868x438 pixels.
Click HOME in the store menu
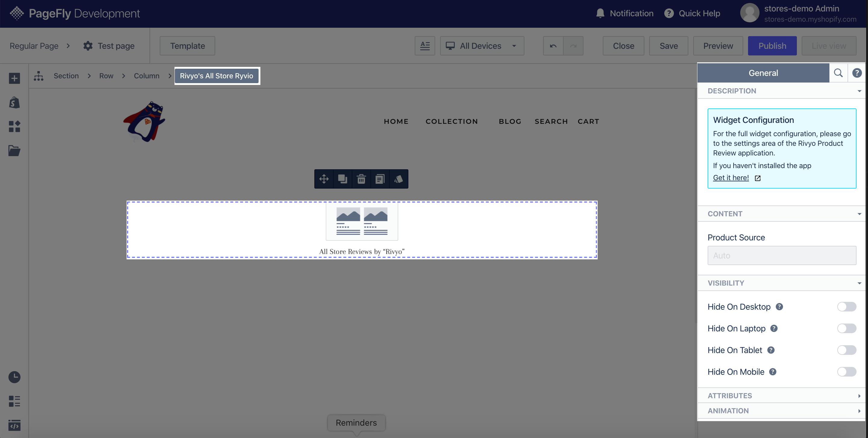point(396,121)
